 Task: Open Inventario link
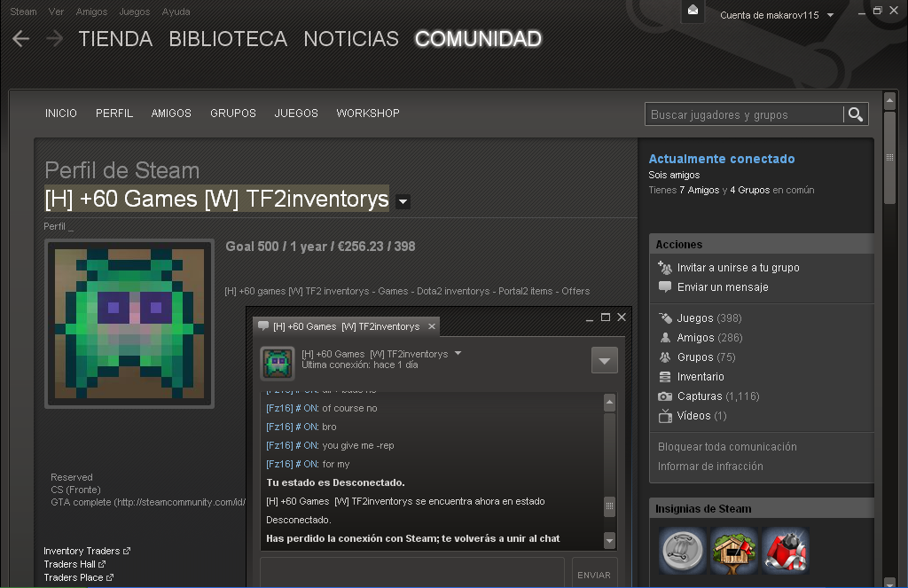coord(701,377)
